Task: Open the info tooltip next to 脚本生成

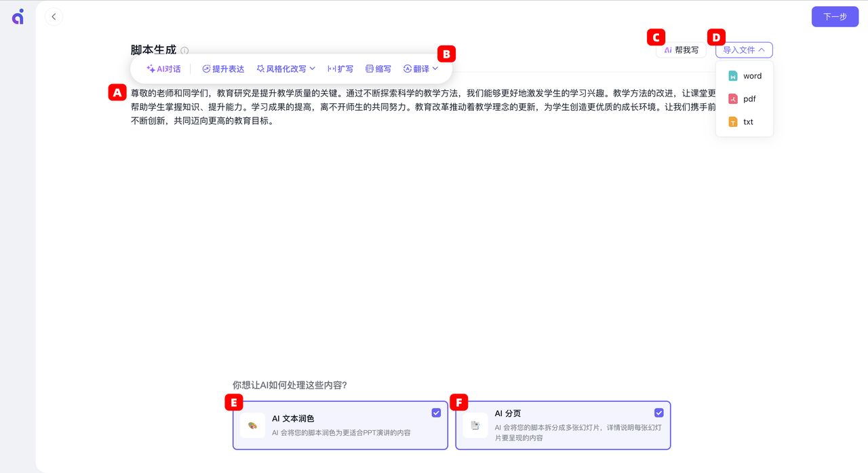Action: 184,50
